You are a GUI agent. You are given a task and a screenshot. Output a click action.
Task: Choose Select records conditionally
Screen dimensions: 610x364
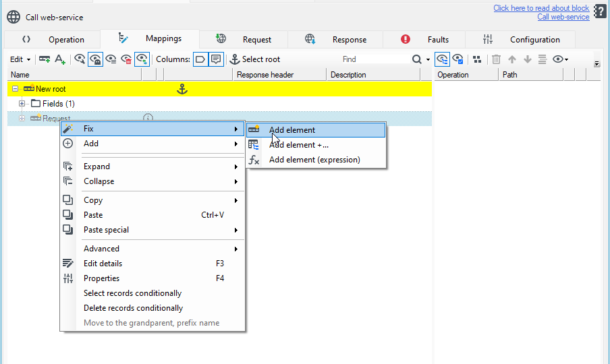pyautogui.click(x=152, y=293)
